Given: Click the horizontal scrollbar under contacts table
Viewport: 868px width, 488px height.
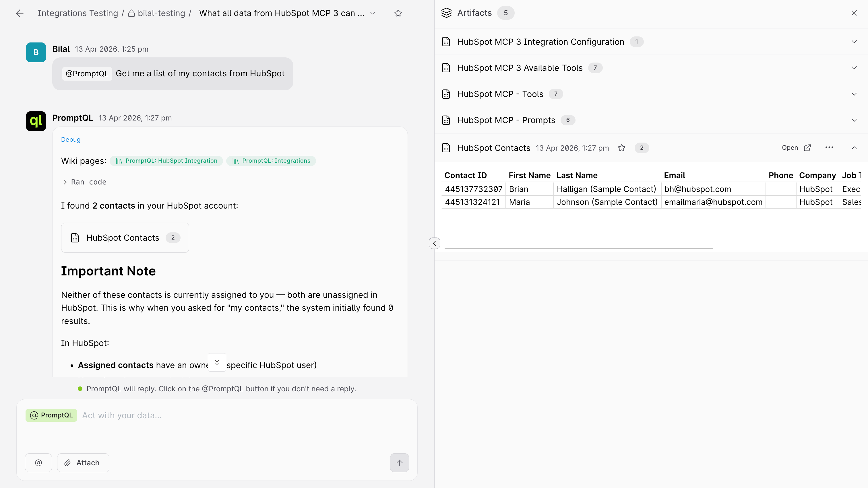Looking at the screenshot, I should pyautogui.click(x=579, y=248).
